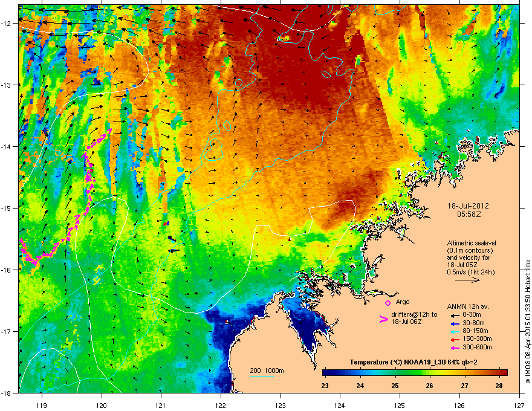Click the magenta Argo circle symbol in legend
The image size is (532, 411).
388,303
